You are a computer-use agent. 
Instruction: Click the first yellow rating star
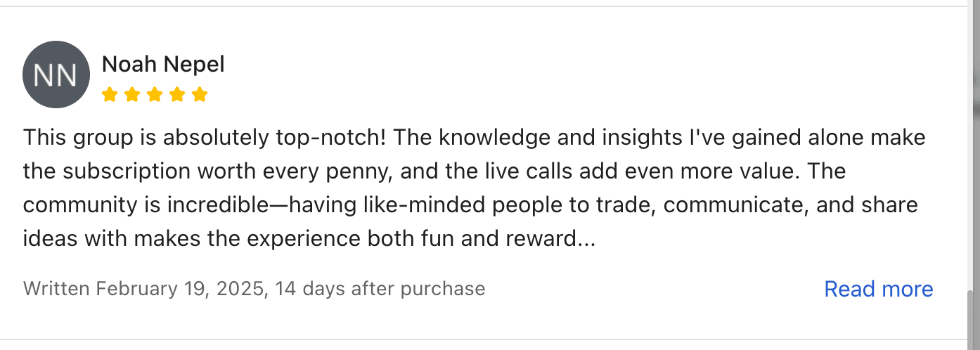109,94
